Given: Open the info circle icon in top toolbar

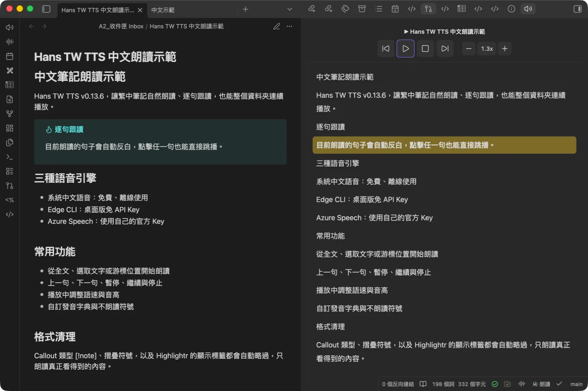Looking at the screenshot, I should pyautogui.click(x=511, y=9).
